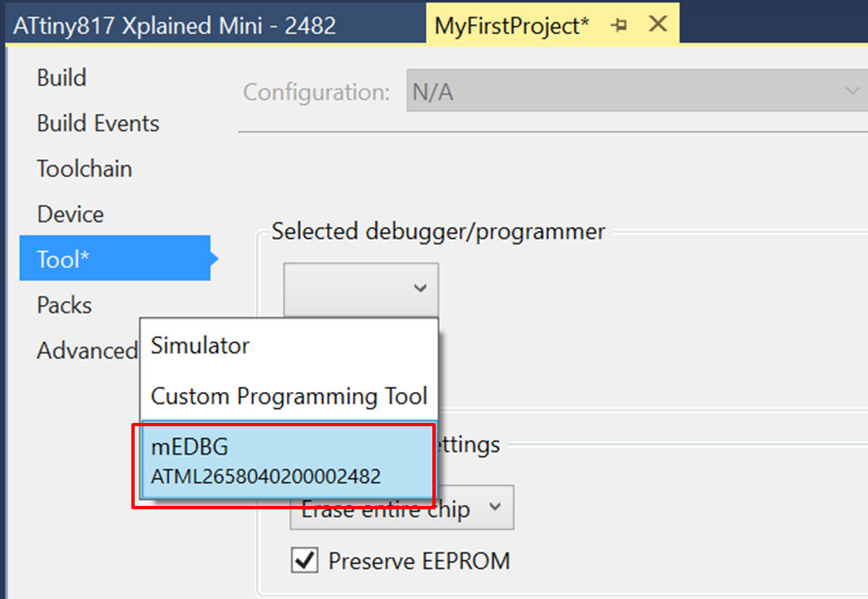Show the Device settings page
Viewport: 868px width, 599px height.
[70, 214]
